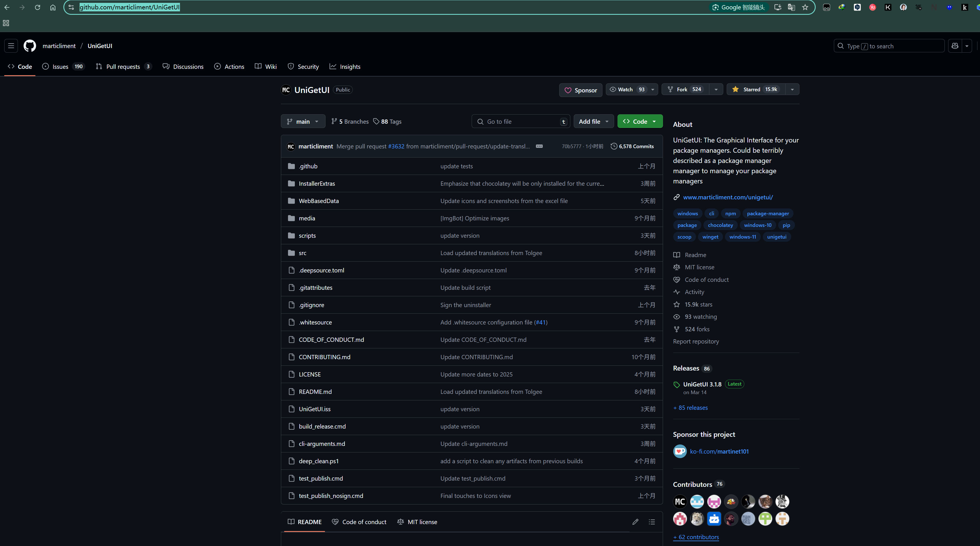Open the src folder
The width and height of the screenshot is (980, 546).
(303, 253)
